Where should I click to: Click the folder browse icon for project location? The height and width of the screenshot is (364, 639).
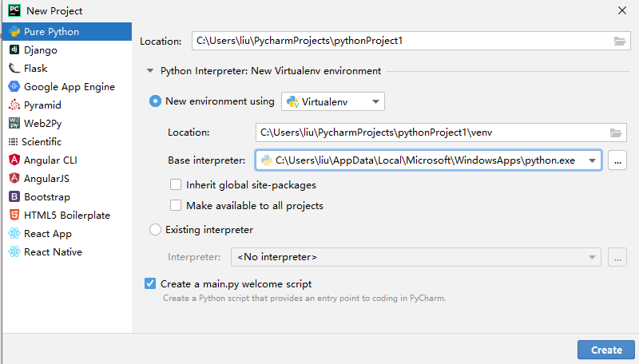click(620, 42)
